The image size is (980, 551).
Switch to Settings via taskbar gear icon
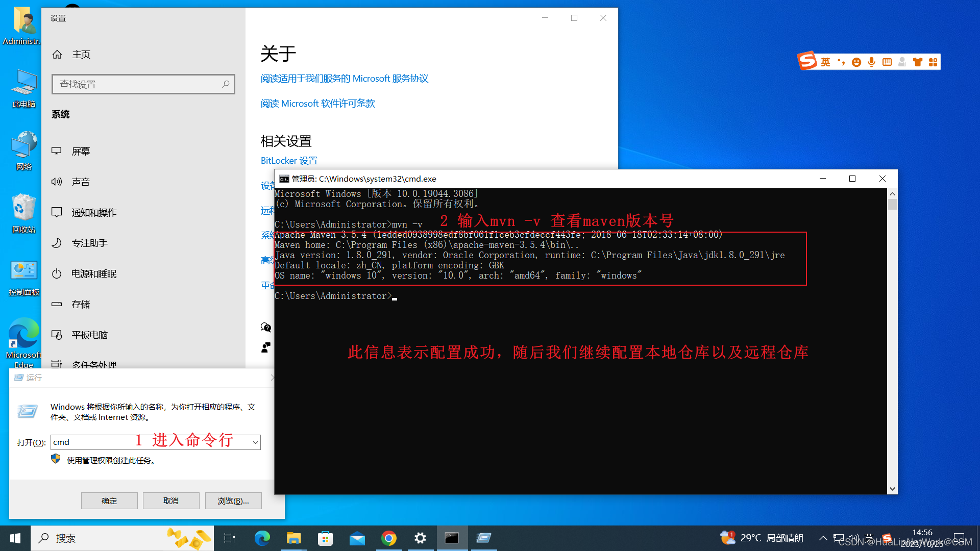pos(420,538)
